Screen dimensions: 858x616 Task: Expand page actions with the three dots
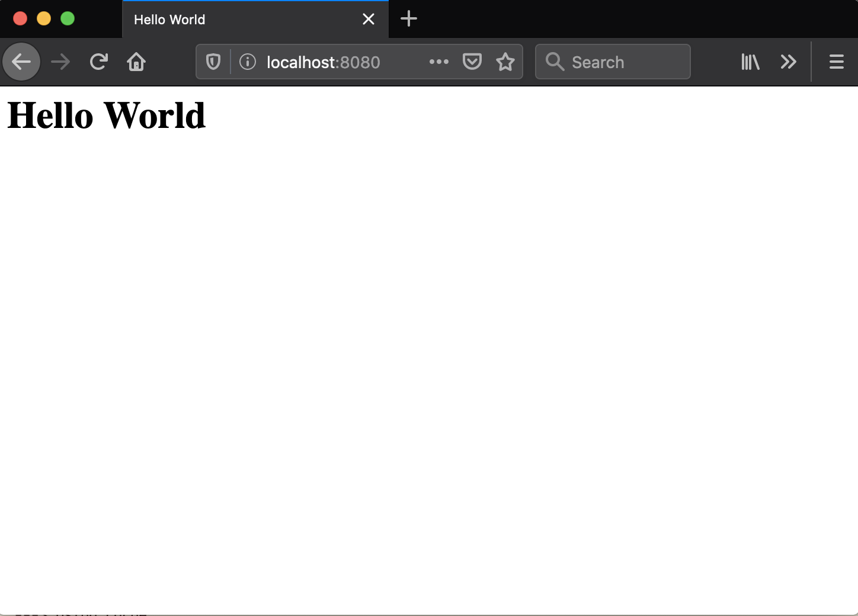pos(438,62)
